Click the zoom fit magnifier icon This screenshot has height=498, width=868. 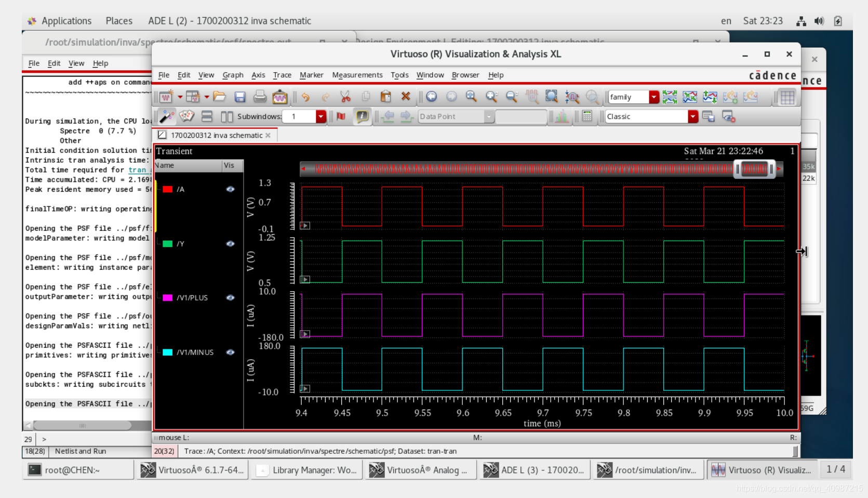click(x=471, y=97)
